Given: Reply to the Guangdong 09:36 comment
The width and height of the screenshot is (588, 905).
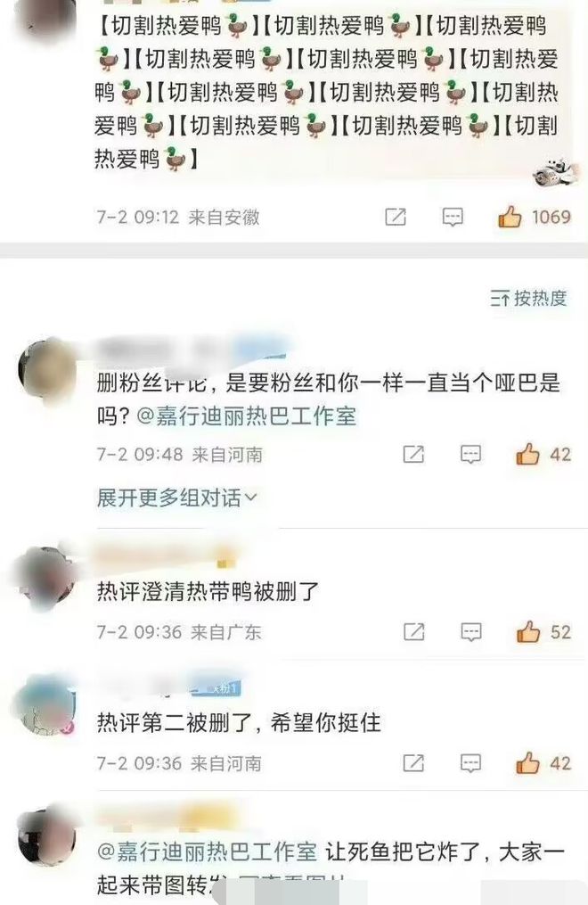Looking at the screenshot, I should click(x=471, y=632).
